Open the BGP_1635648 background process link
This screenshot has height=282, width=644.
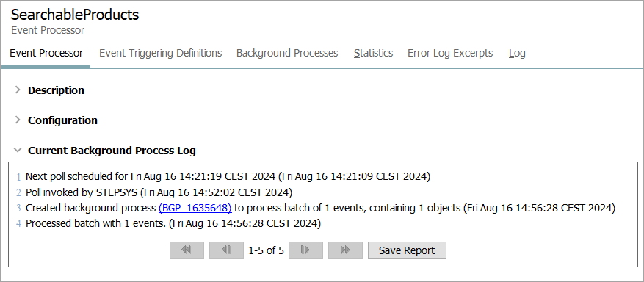point(195,208)
